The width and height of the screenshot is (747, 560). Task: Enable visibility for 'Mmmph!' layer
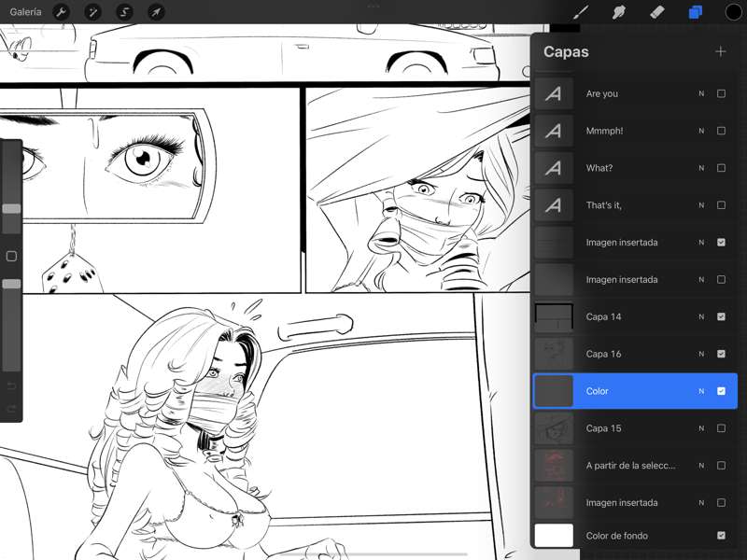tap(721, 131)
